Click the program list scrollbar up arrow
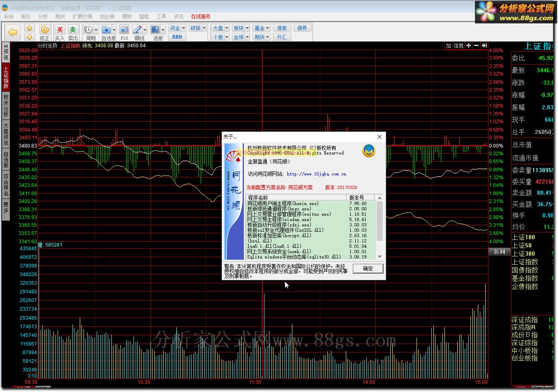 click(380, 198)
